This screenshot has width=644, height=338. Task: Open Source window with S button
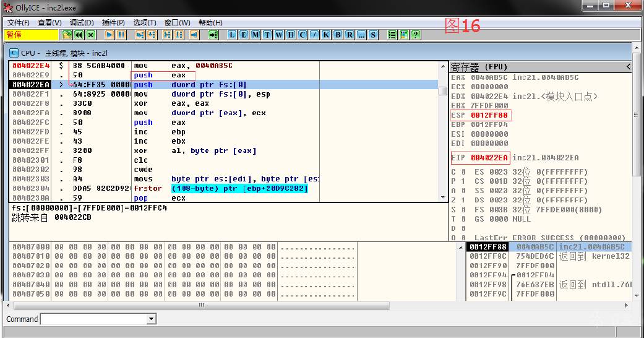tap(373, 35)
